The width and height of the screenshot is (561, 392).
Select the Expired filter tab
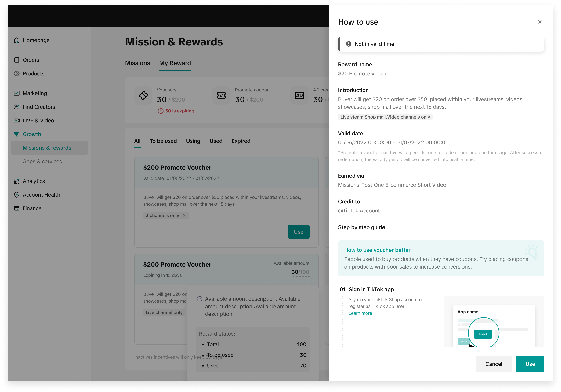[241, 141]
